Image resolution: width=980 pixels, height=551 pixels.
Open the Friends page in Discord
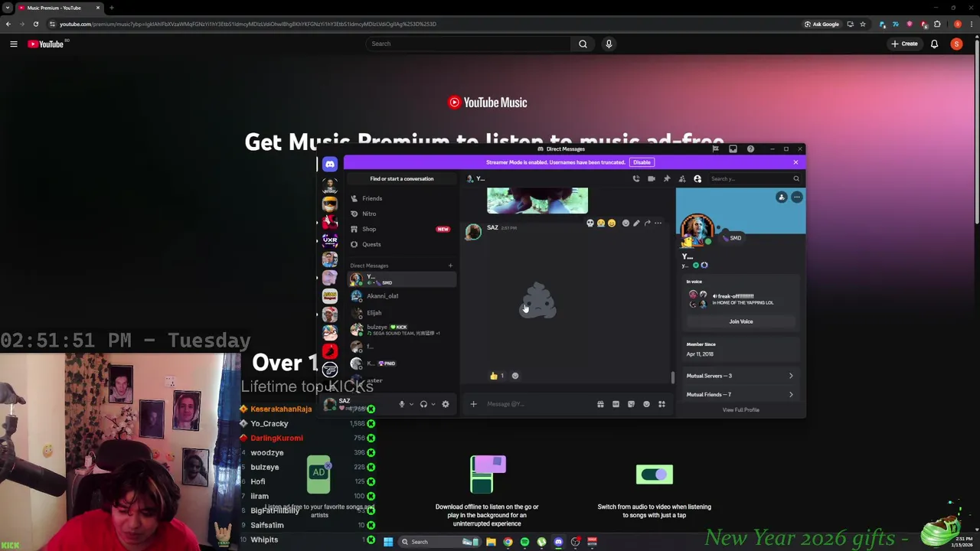tap(401, 198)
